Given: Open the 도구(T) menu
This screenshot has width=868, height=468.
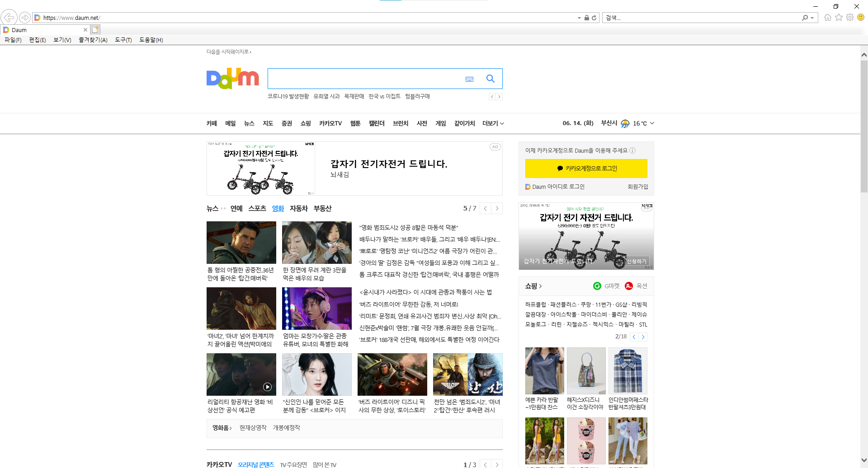Looking at the screenshot, I should (x=123, y=40).
